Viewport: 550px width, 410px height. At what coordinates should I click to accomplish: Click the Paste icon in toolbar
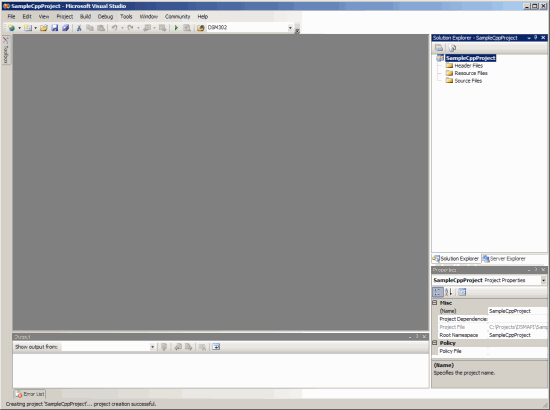pos(101,28)
